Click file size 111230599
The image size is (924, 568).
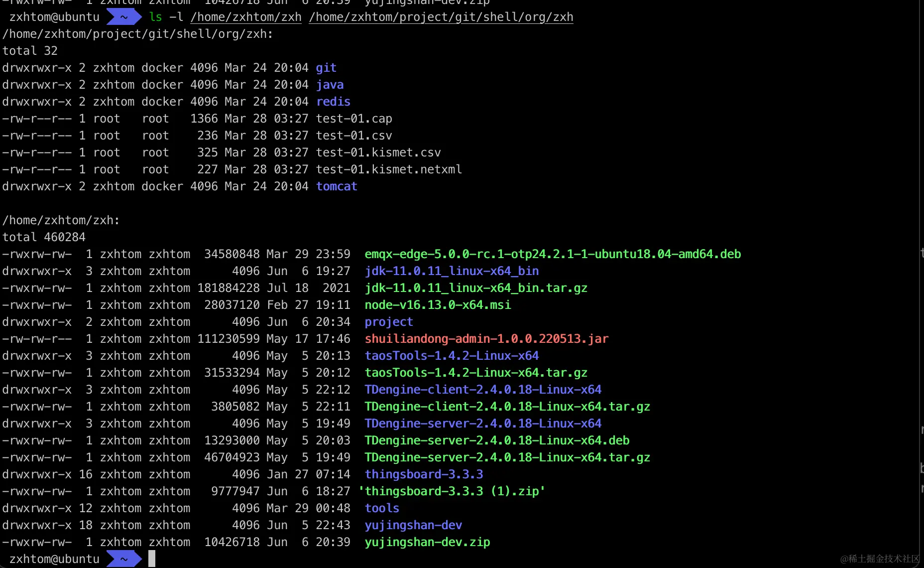coord(229,339)
